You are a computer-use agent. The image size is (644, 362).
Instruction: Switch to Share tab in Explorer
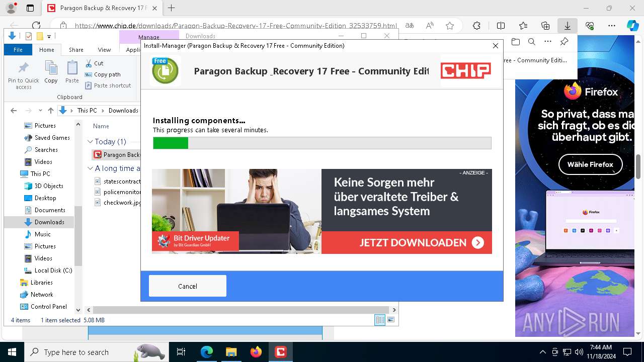coord(76,50)
